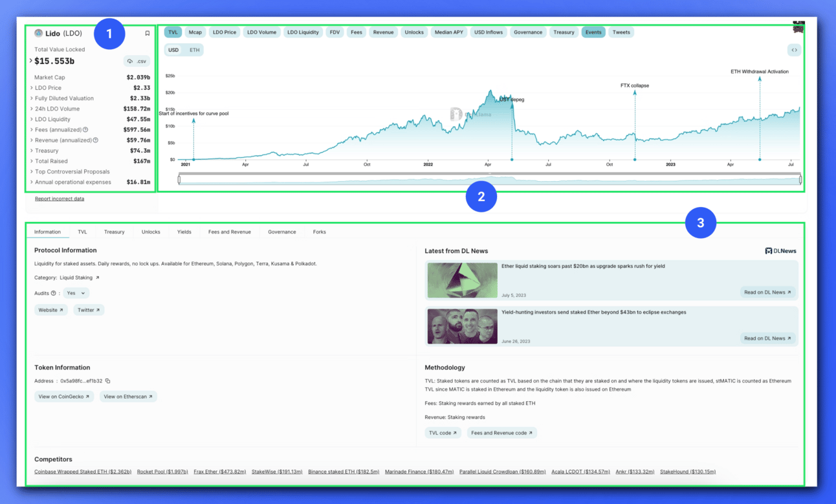Image resolution: width=836 pixels, height=504 pixels.
Task: Open the Audits 'Yes' dropdown
Action: 76,293
